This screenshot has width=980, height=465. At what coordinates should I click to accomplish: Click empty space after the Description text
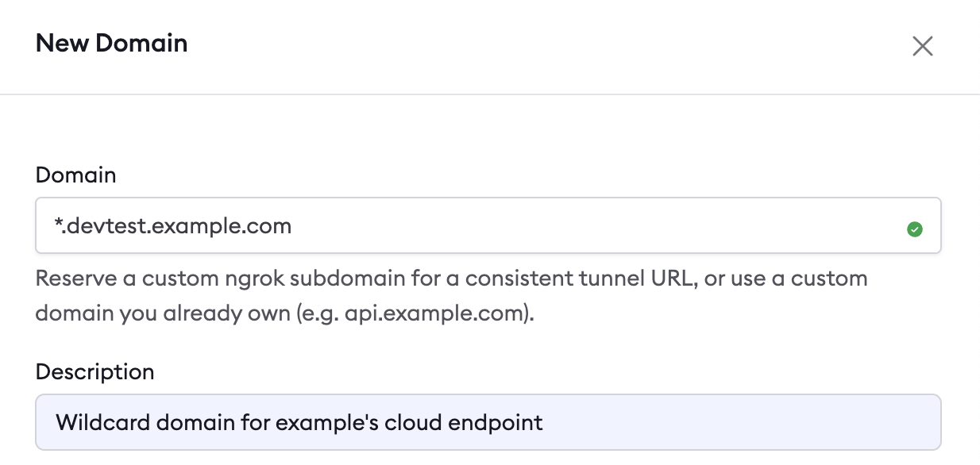739,422
